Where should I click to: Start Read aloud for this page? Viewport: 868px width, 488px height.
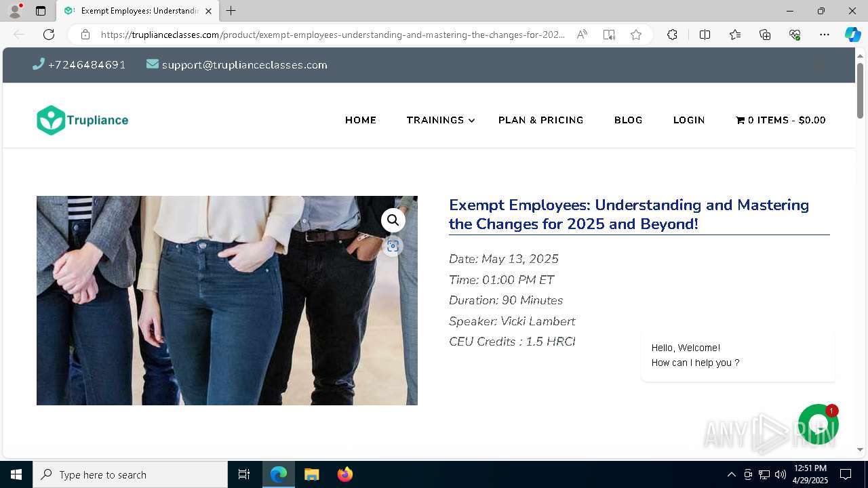[x=582, y=35]
